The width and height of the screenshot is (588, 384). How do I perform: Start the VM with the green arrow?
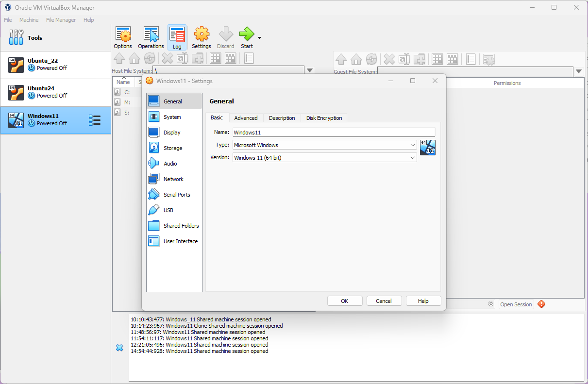tap(247, 37)
